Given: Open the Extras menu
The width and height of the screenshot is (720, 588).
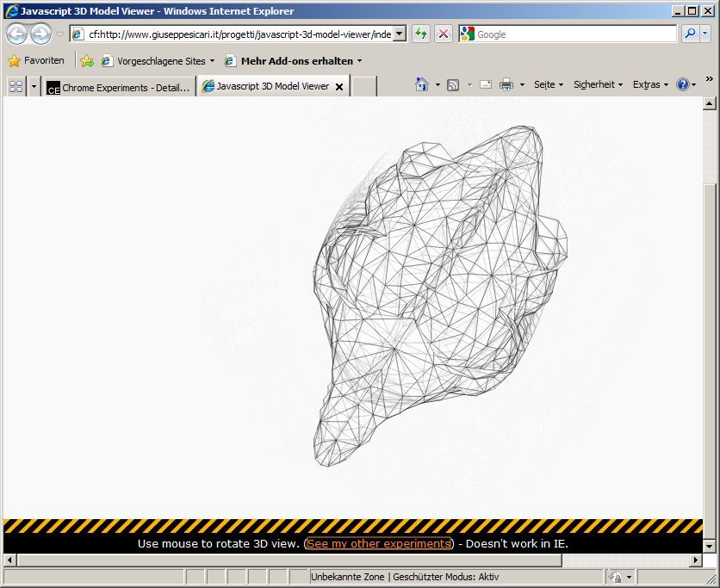Looking at the screenshot, I should click(x=650, y=84).
